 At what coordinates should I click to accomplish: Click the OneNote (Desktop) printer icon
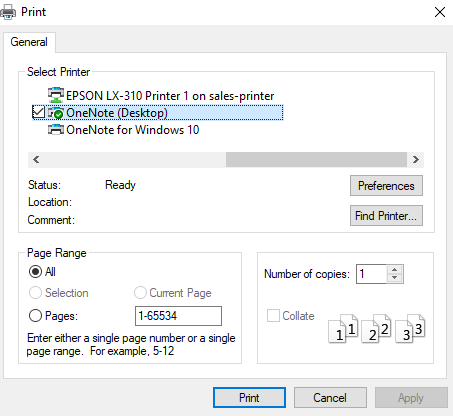coord(56,113)
